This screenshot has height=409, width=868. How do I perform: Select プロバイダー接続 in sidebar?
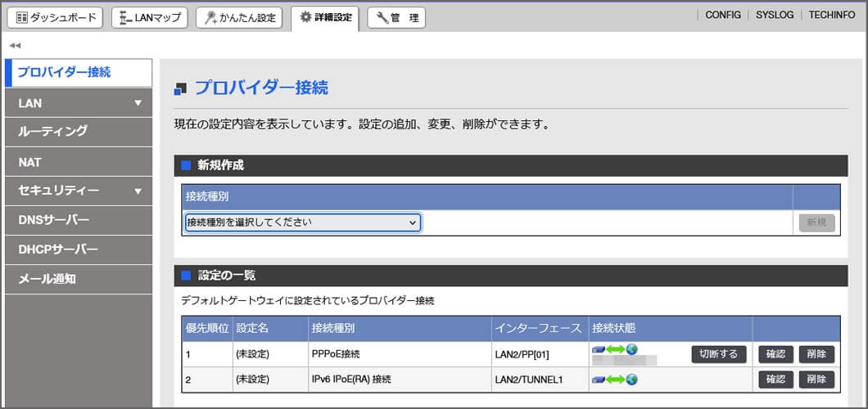point(78,73)
